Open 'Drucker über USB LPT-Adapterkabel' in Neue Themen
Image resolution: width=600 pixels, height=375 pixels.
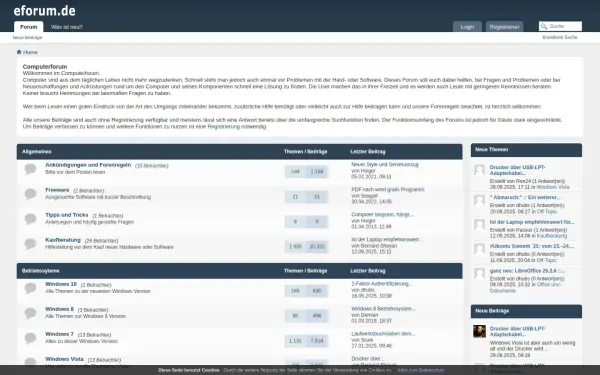tap(517, 170)
